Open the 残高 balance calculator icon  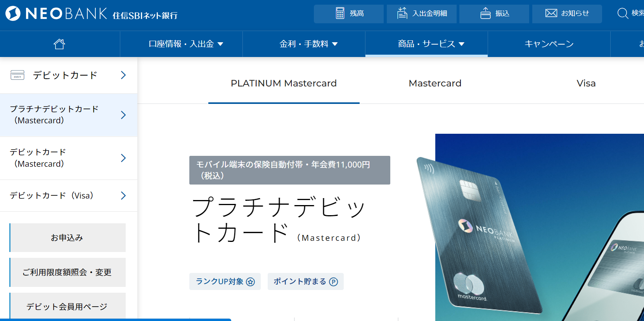(340, 14)
